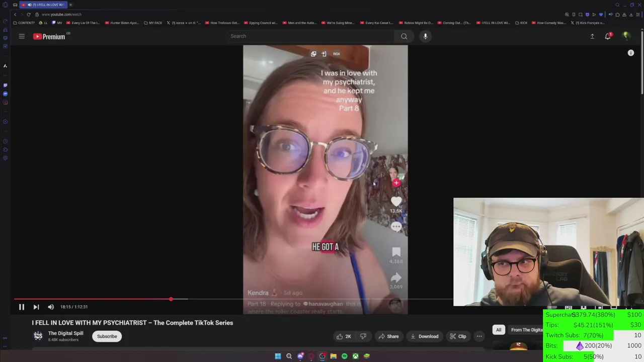Open a new browser tab
This screenshot has width=644, height=362.
click(70, 5)
